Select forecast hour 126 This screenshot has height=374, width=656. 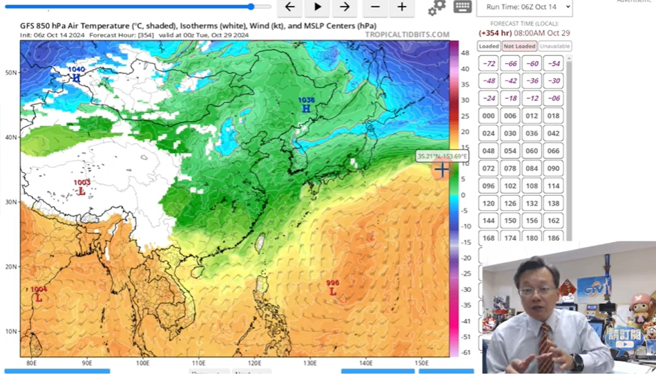[510, 203]
